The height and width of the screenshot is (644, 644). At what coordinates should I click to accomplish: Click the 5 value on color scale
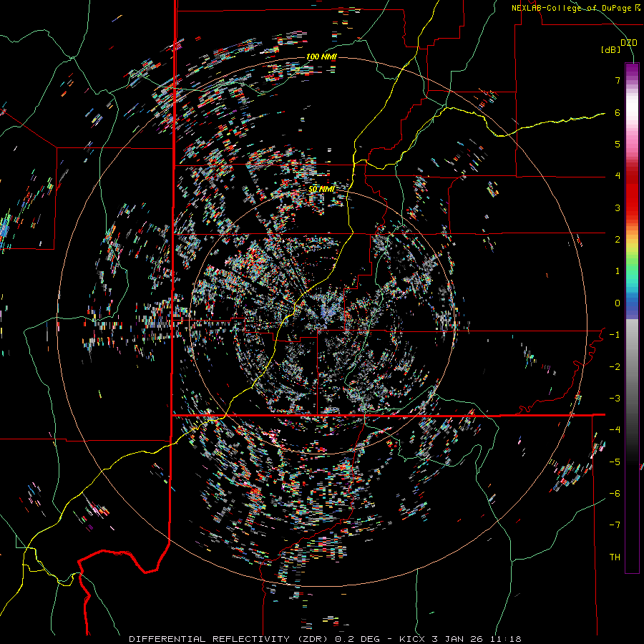click(618, 144)
